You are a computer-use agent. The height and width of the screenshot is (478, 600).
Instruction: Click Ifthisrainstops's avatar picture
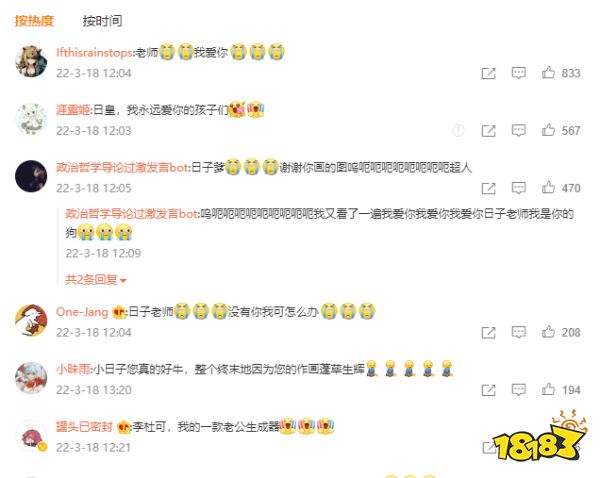tap(31, 61)
